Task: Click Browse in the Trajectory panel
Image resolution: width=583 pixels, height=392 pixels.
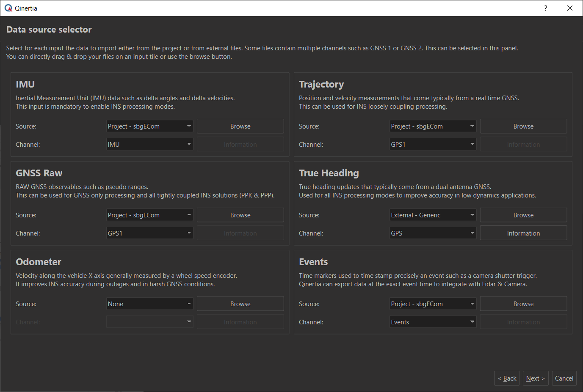Action: point(523,126)
